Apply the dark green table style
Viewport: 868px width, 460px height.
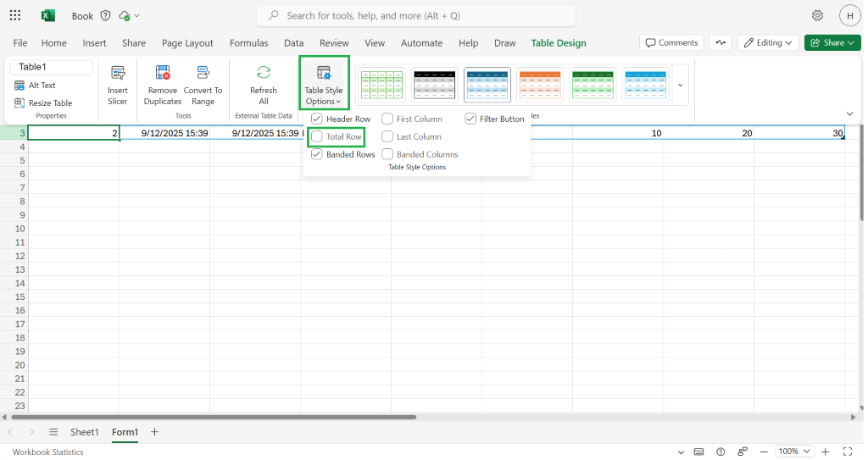click(593, 86)
